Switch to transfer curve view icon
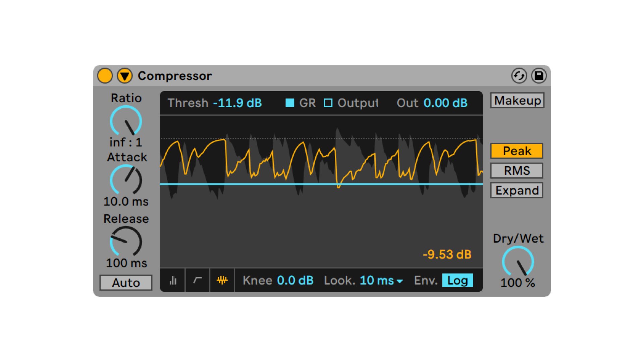Screen dimensions: 644x362 click(198, 280)
